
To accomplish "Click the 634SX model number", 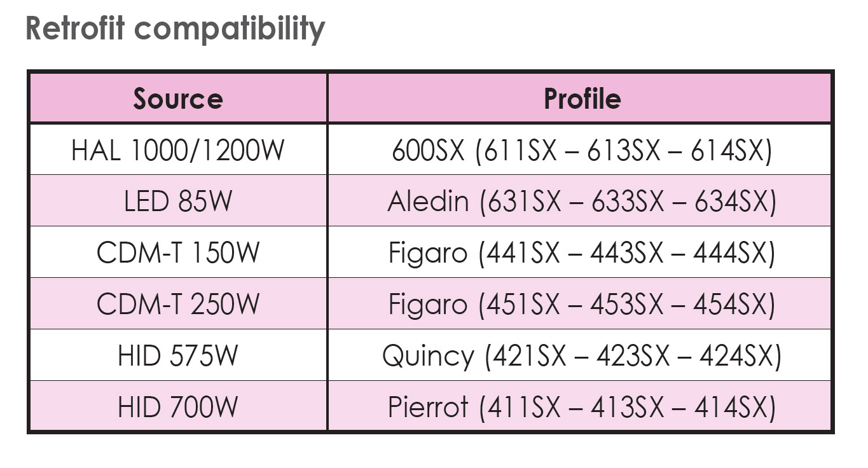I will pyautogui.click(x=731, y=202).
